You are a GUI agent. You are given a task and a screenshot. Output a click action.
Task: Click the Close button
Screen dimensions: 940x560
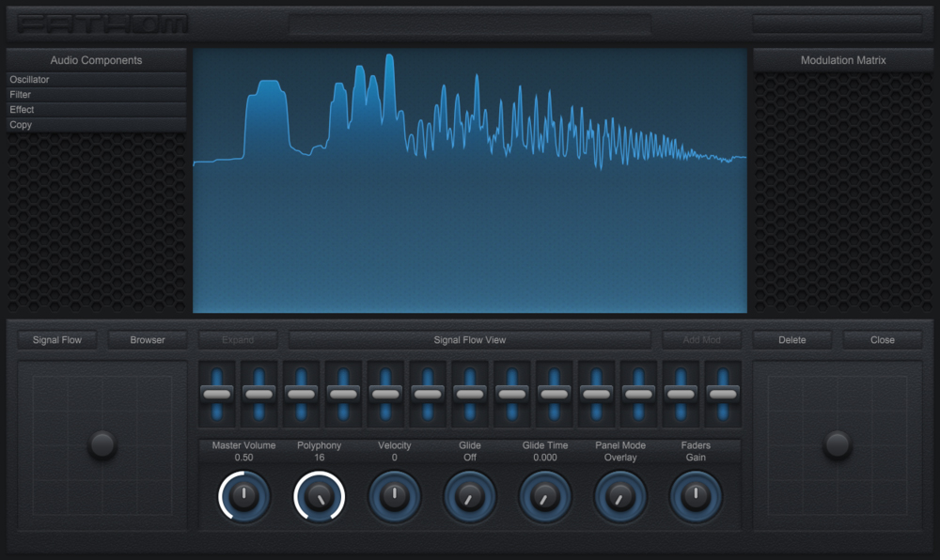coord(882,339)
